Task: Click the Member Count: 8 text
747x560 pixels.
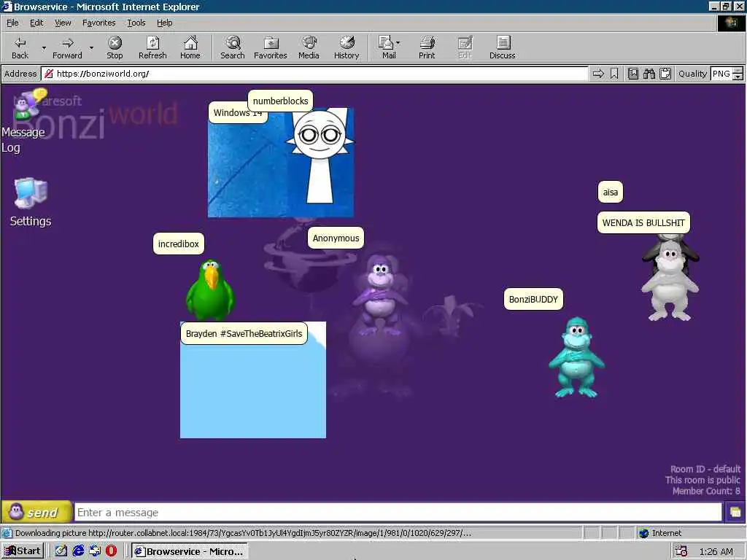Action: pos(706,491)
